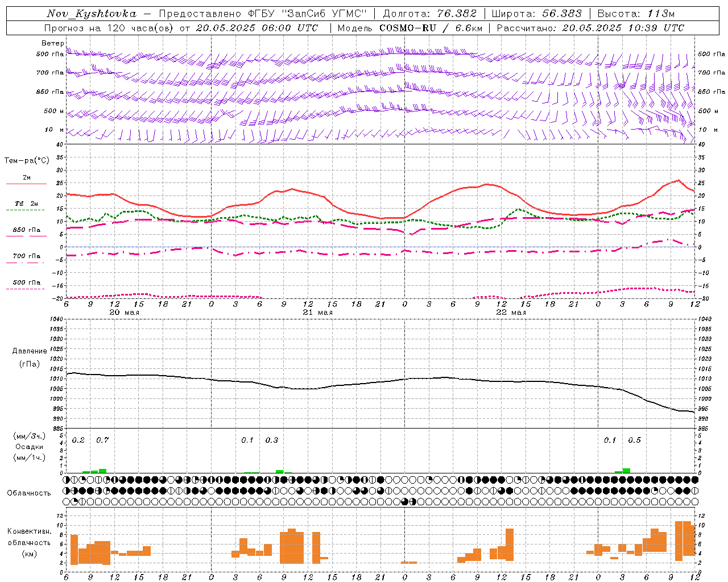728x582 pixels.
Task: Click the green precipitation bar below 0.5
Action: (x=626, y=471)
